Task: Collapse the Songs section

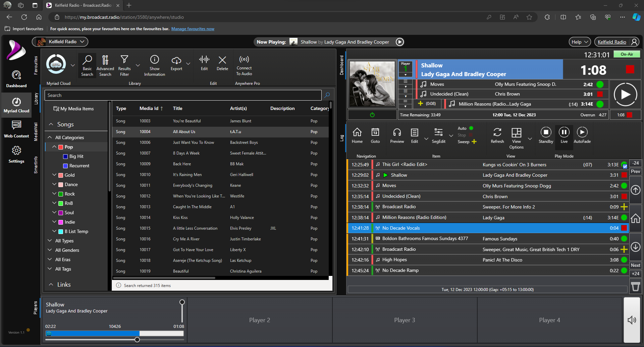Action: click(x=51, y=124)
